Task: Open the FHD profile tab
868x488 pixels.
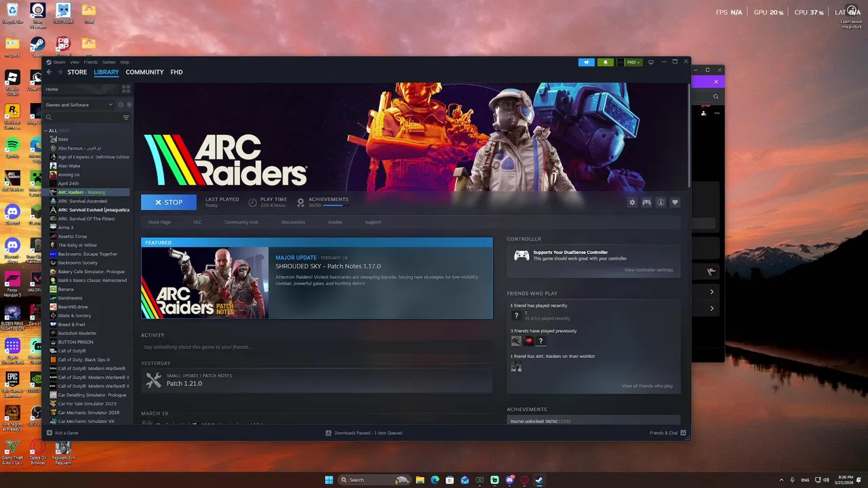Action: [176, 72]
